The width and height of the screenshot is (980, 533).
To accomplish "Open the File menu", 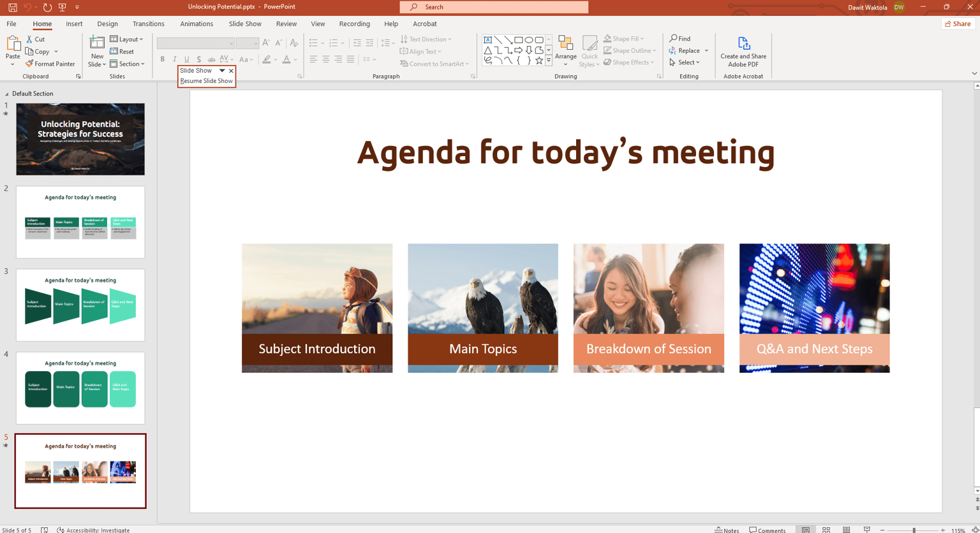I will click(x=11, y=24).
